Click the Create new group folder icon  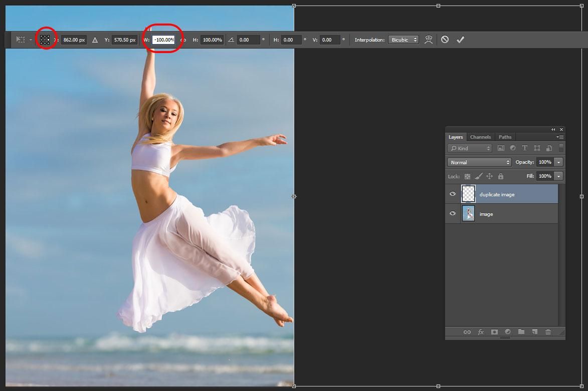521,331
